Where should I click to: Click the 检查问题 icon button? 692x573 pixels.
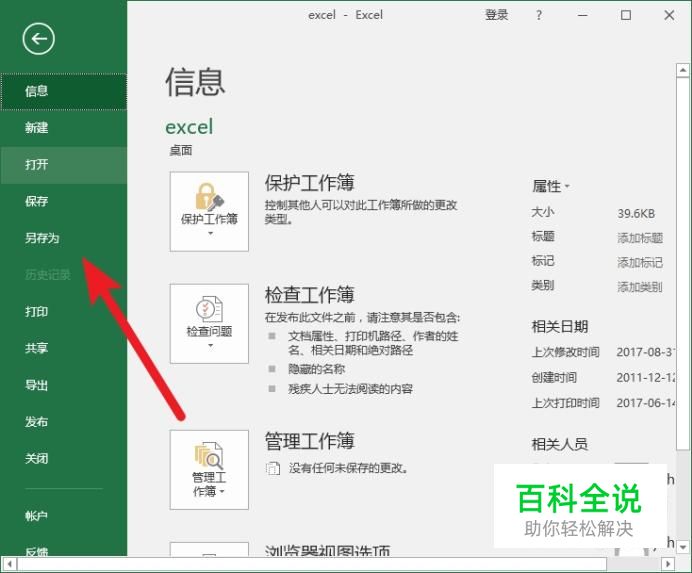tap(209, 324)
